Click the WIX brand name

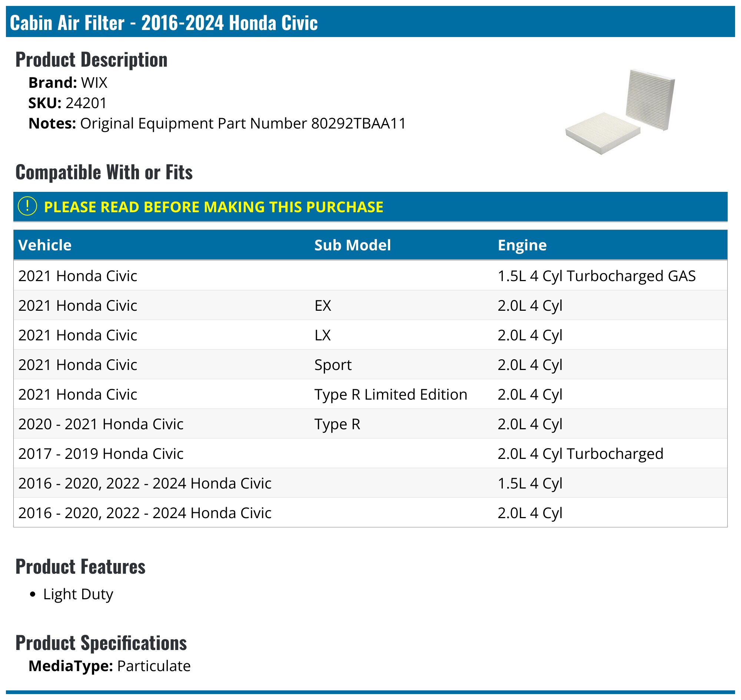click(94, 83)
